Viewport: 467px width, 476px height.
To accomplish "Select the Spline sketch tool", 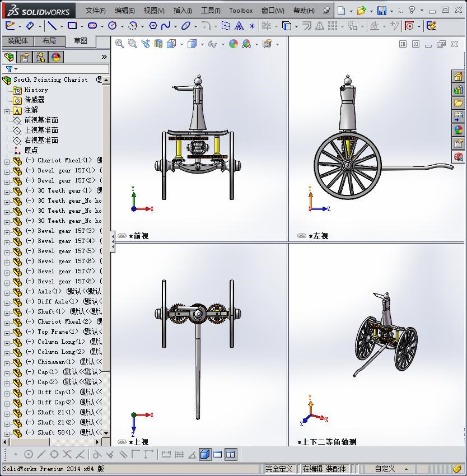I will tap(166, 26).
